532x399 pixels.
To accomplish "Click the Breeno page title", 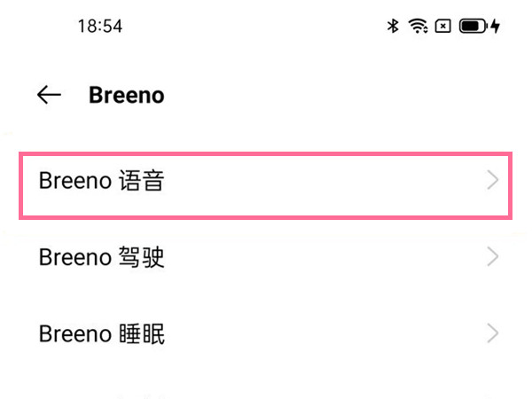I will point(126,96).
